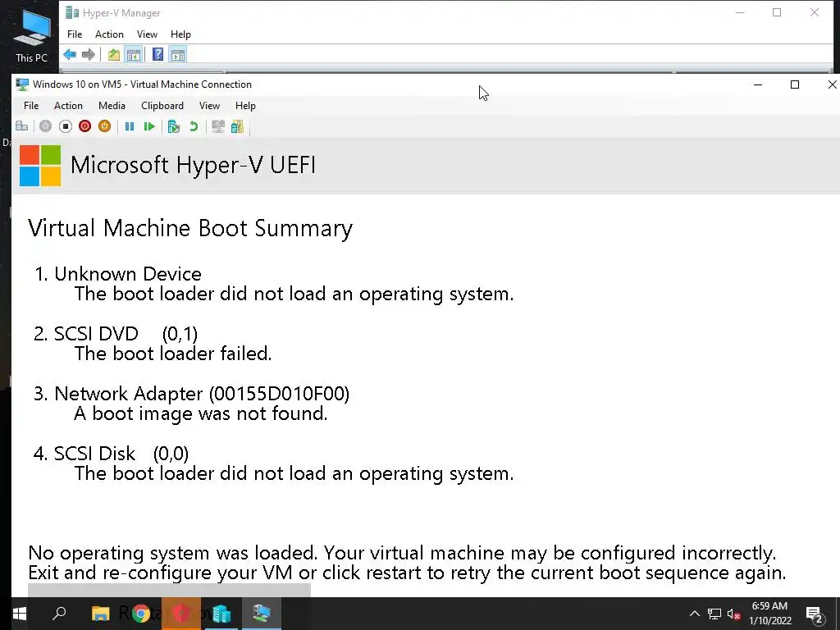840x630 pixels.
Task: Click the Ctrl+Alt+Del toolbar icon
Action: [22, 126]
